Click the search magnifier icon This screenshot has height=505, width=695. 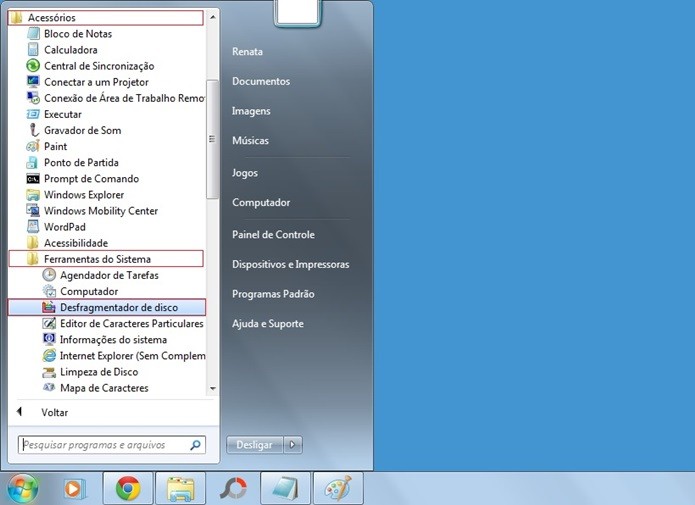195,445
